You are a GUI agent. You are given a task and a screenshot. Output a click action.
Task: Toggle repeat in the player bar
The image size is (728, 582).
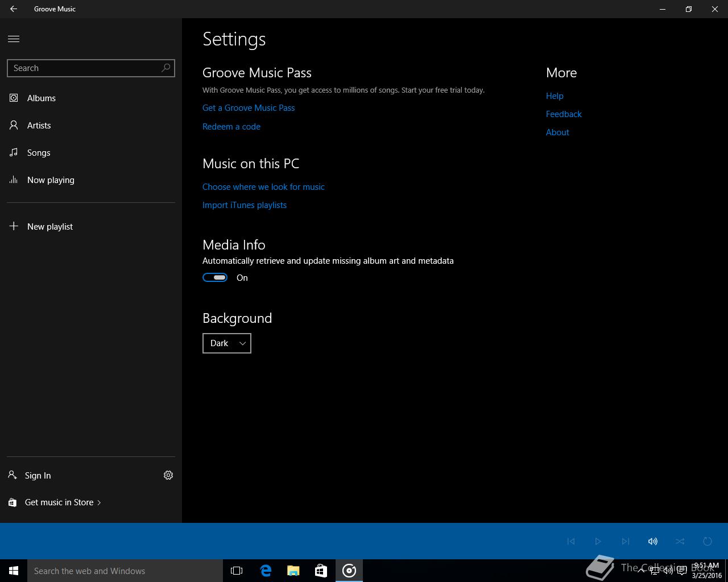708,541
